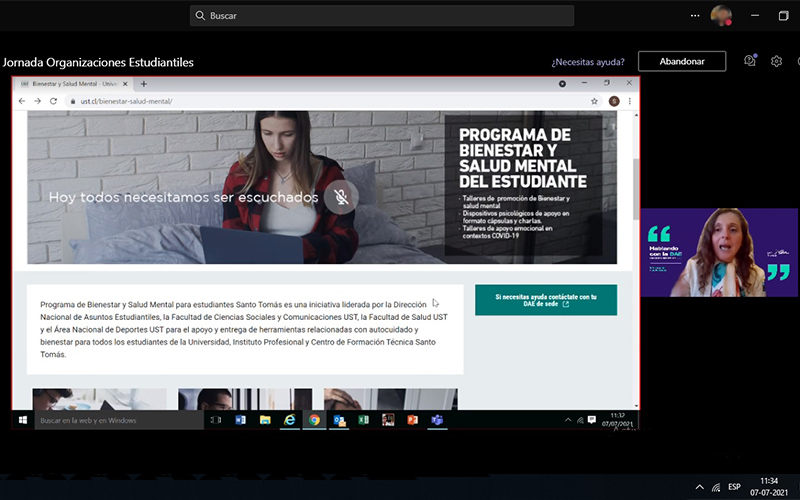Open the third article thumbnail
The width and height of the screenshot is (800, 500).
tap(391, 399)
